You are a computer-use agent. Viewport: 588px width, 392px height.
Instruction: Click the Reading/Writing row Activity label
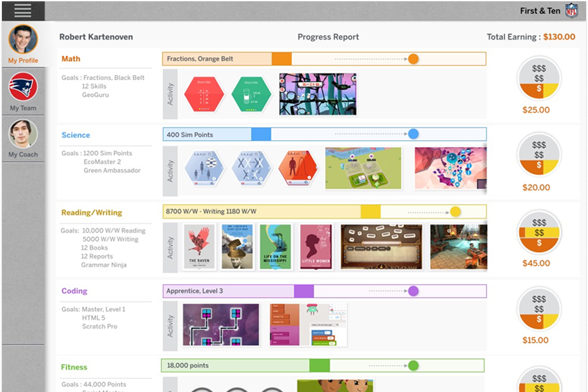point(170,248)
